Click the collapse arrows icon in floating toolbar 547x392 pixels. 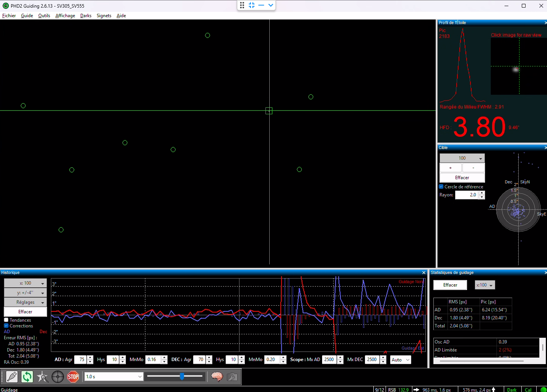click(252, 5)
